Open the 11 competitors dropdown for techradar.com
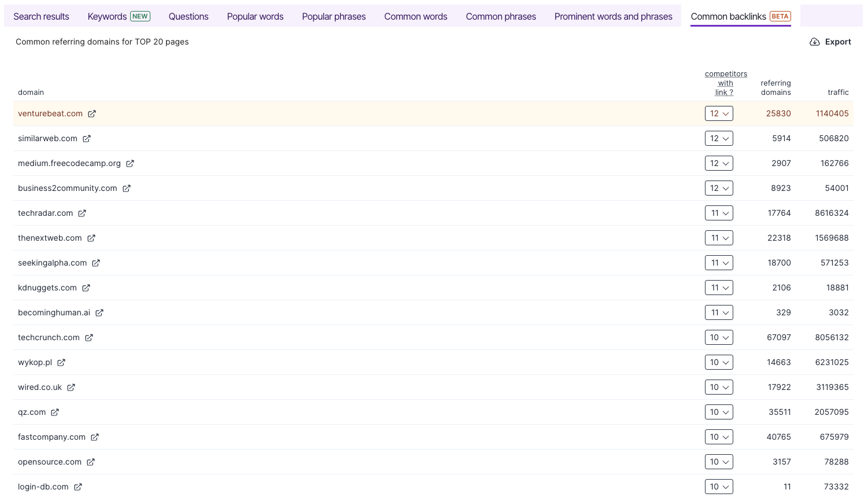 [x=719, y=213]
